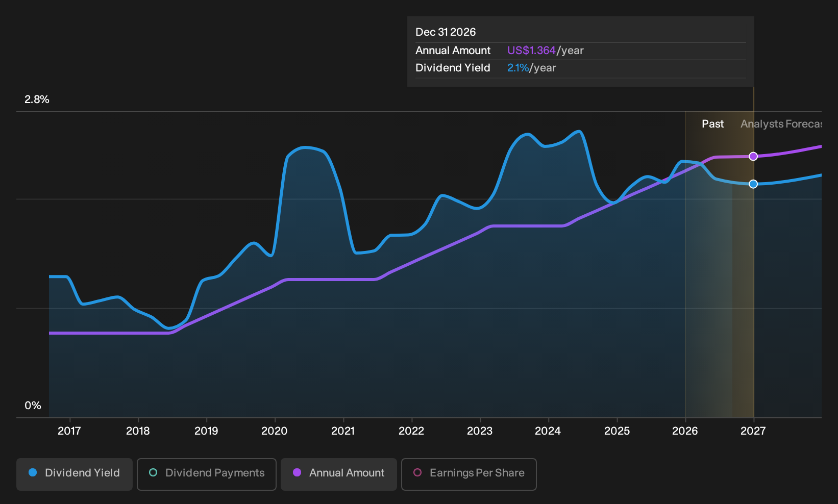Click the 2019 x-axis label
The height and width of the screenshot is (504, 838).
click(x=206, y=431)
